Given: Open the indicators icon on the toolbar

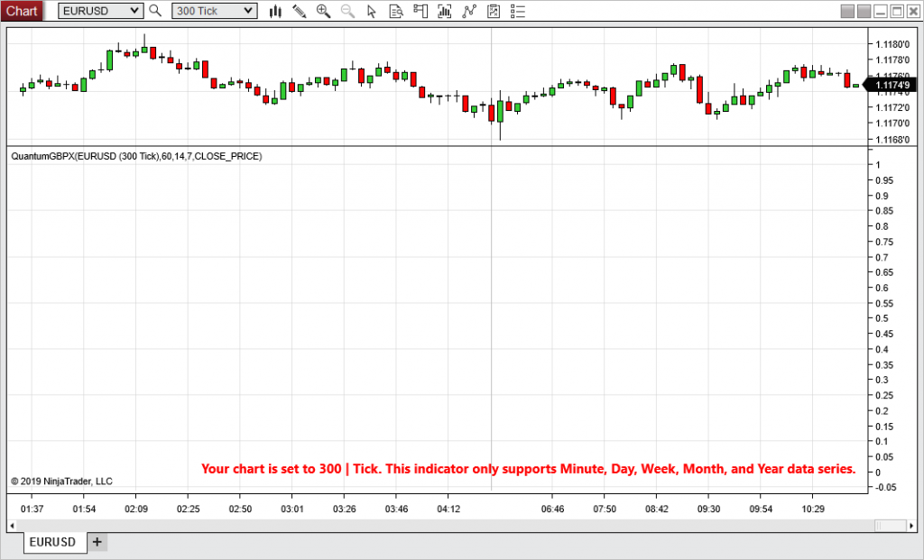Looking at the screenshot, I should 444,11.
